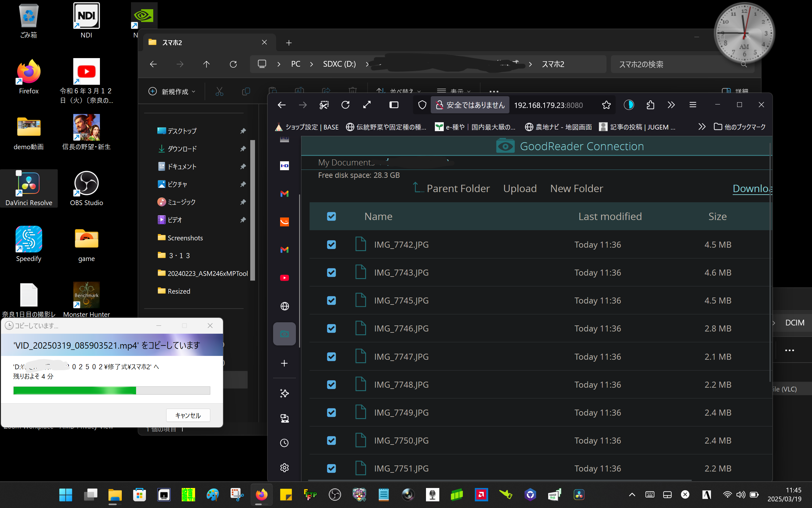Open DaVinci Resolve desktop shortcut
The width and height of the screenshot is (812, 508).
[29, 189]
